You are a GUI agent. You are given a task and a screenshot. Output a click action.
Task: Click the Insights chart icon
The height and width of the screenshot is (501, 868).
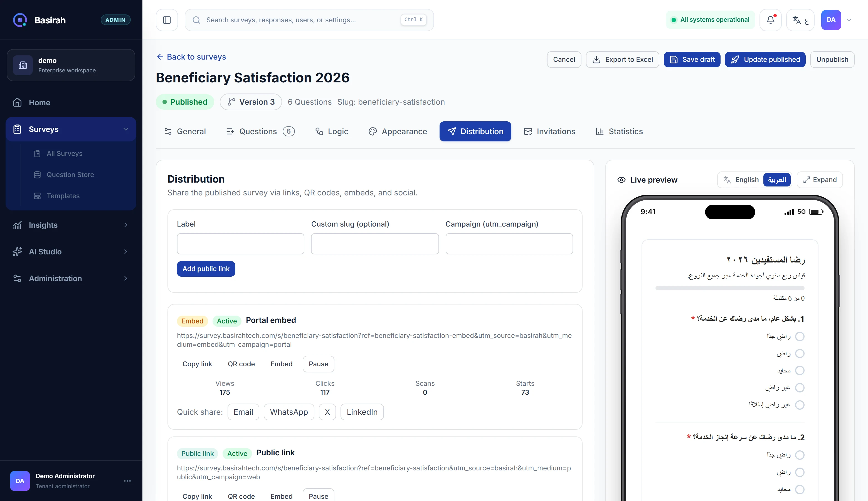(17, 225)
